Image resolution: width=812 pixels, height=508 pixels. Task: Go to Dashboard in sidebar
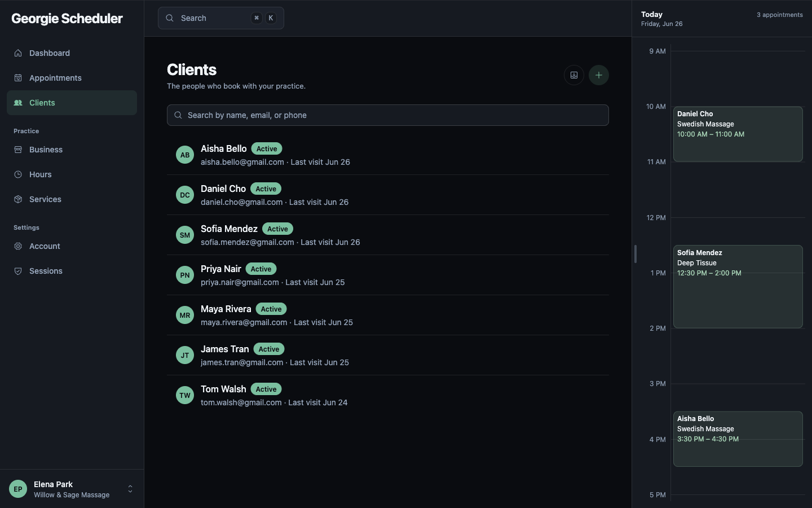click(72, 53)
